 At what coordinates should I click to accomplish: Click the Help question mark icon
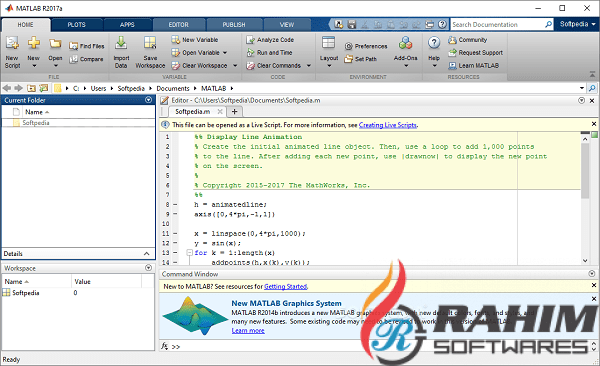click(434, 42)
